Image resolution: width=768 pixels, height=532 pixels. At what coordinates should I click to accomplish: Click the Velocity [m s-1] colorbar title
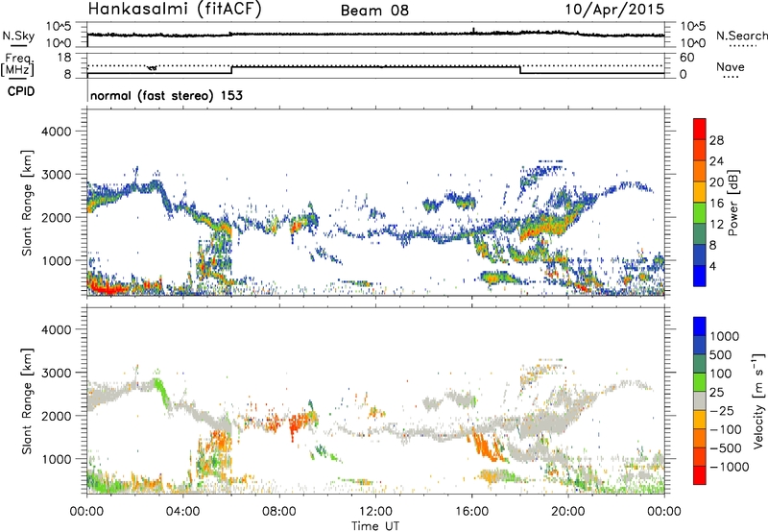click(x=758, y=399)
